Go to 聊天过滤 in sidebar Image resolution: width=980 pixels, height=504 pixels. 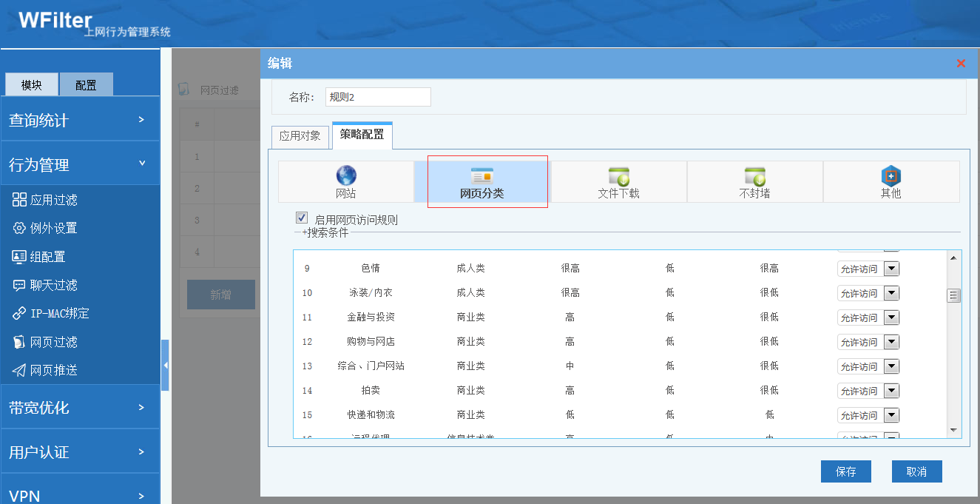(x=53, y=285)
